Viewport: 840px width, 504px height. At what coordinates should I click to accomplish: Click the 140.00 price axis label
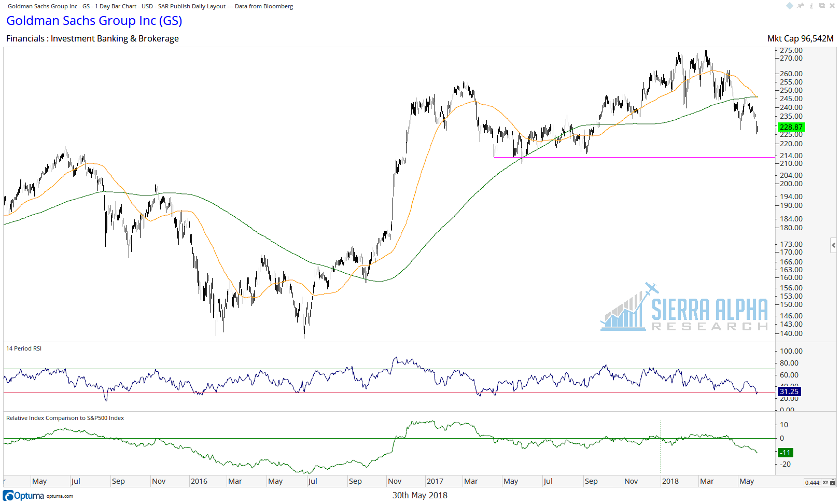click(791, 333)
